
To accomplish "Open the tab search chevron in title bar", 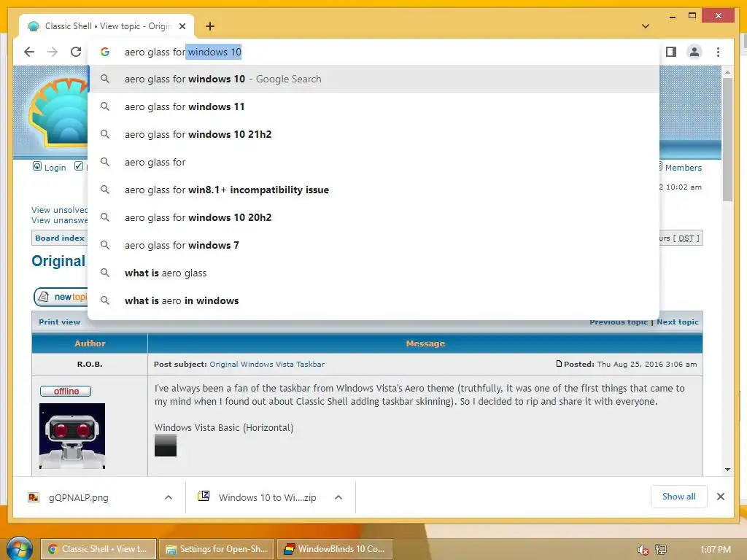I will tap(646, 26).
